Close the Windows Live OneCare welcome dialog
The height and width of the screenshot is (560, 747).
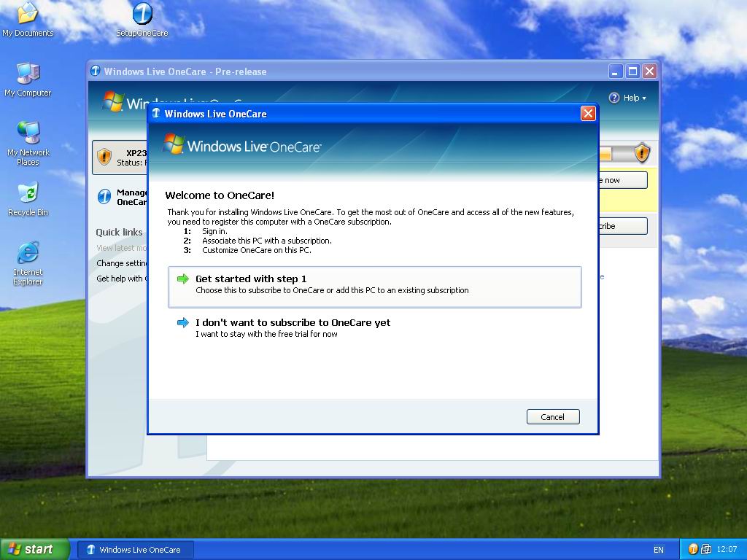[x=588, y=113]
